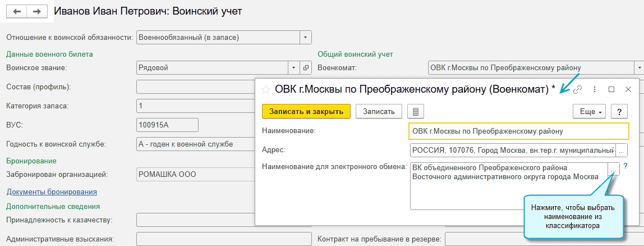This screenshot has height=246, width=644.
Task: Choose electronic exchange name from classifier
Action: 614,169
